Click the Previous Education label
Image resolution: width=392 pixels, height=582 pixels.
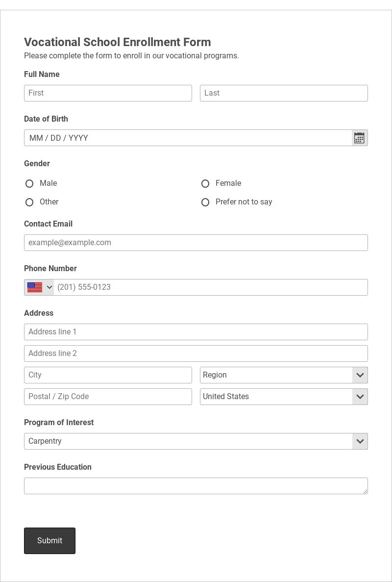pos(57,467)
